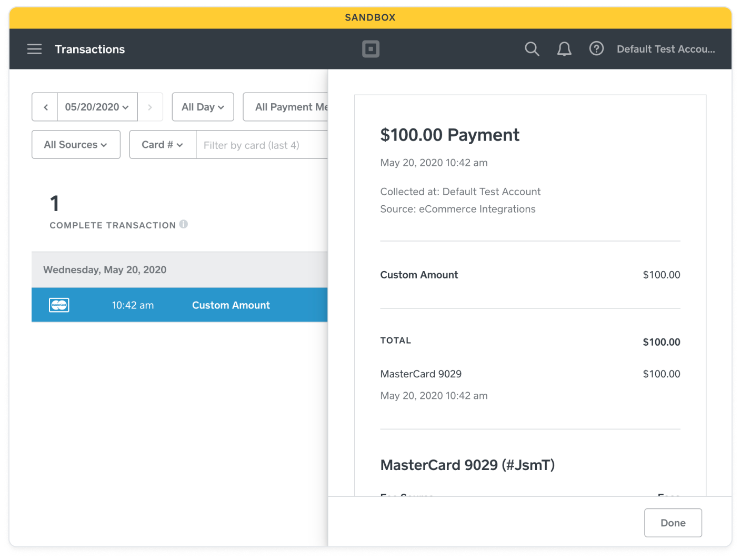Open the Card # filter dropdown
The width and height of the screenshot is (741, 560).
pos(163,145)
